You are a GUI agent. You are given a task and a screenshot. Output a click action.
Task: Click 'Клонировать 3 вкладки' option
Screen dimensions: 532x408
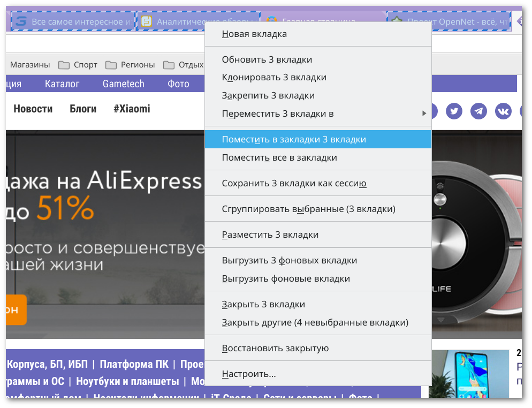point(318,78)
